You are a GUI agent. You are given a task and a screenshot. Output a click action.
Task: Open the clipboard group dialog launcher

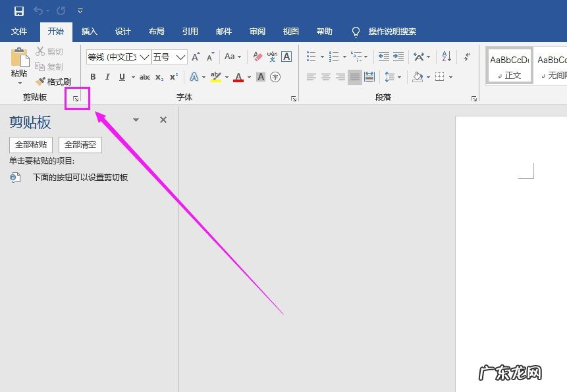(76, 99)
